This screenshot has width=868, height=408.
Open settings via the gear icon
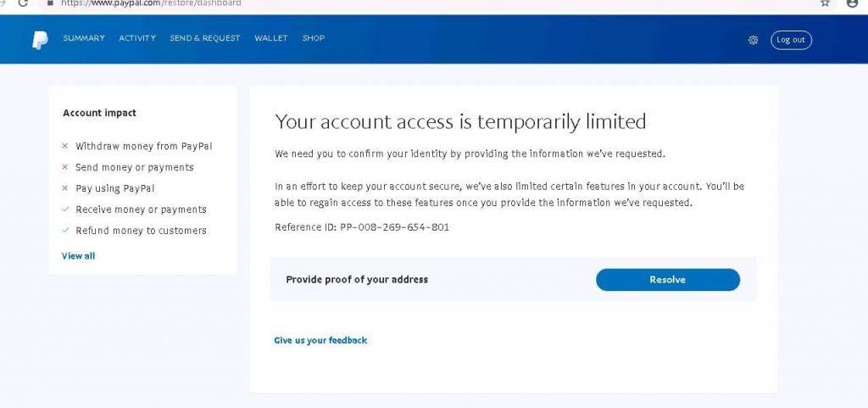(x=753, y=40)
